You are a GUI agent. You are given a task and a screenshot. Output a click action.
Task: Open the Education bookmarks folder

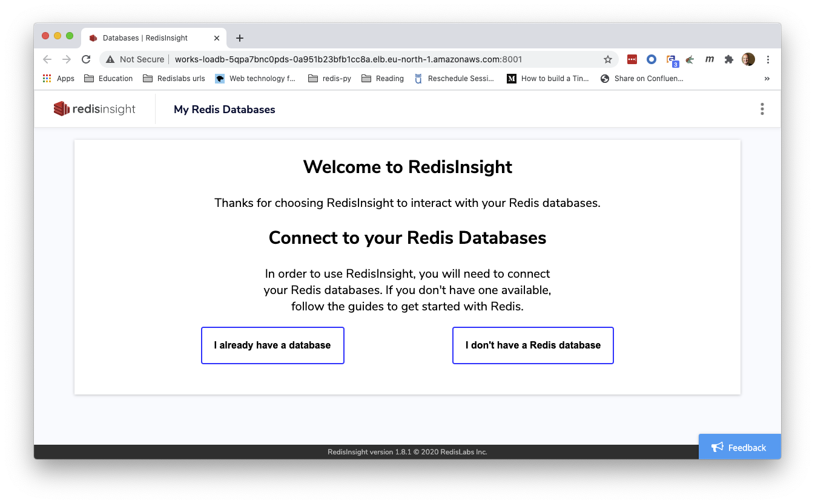pyautogui.click(x=108, y=79)
